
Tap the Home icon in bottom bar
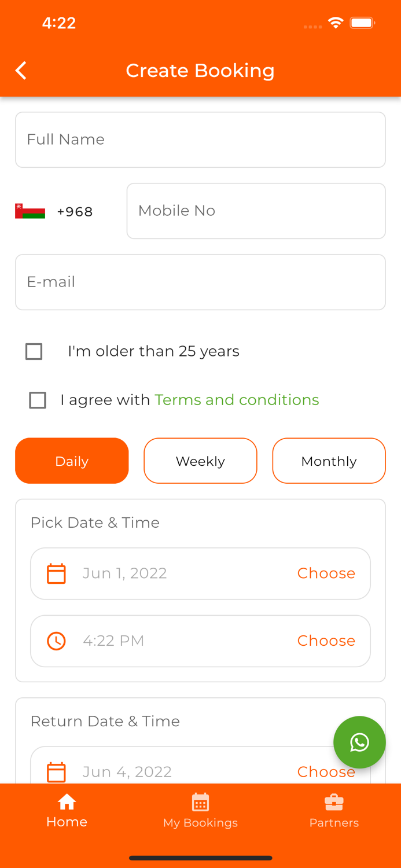click(67, 801)
